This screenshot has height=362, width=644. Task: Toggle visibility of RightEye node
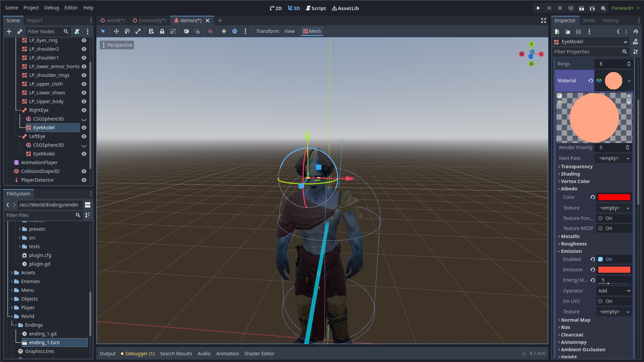point(84,110)
